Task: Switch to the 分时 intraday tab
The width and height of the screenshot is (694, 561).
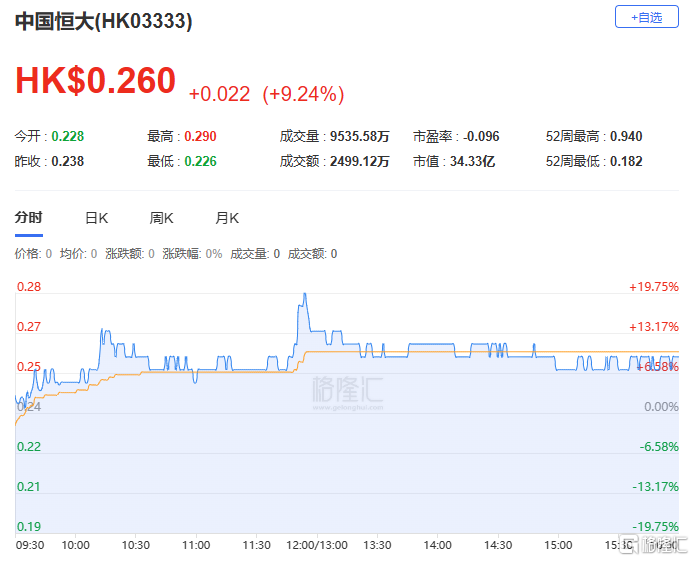Action: tap(28, 218)
